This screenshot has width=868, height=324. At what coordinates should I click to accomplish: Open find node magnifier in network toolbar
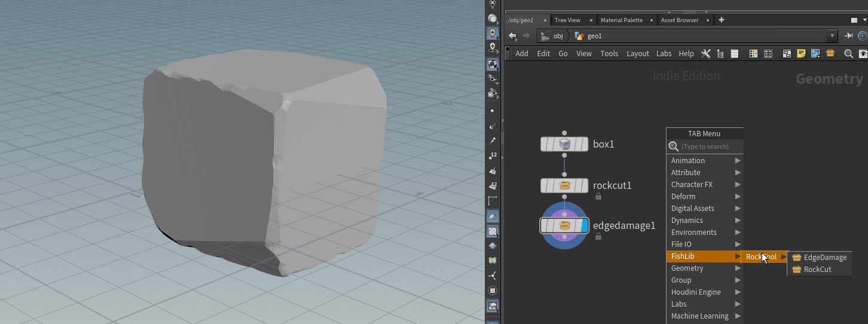(848, 54)
